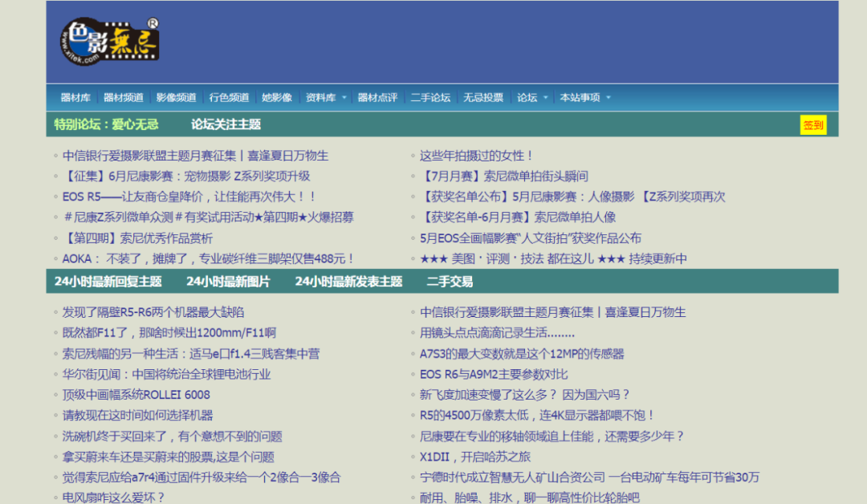Open ★★★ 美图·评测·技法 thread
Image resolution: width=867 pixels, height=504 pixels.
553,258
